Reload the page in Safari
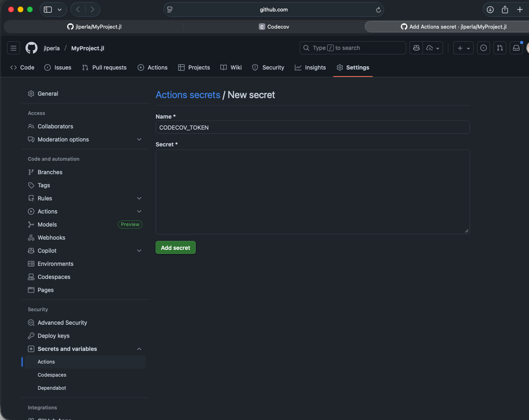Image resolution: width=529 pixels, height=420 pixels. pos(378,10)
